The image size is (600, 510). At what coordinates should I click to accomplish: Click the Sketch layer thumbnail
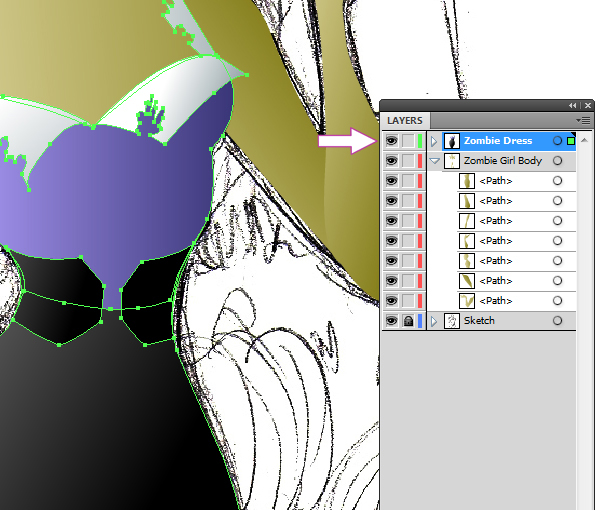(x=452, y=321)
